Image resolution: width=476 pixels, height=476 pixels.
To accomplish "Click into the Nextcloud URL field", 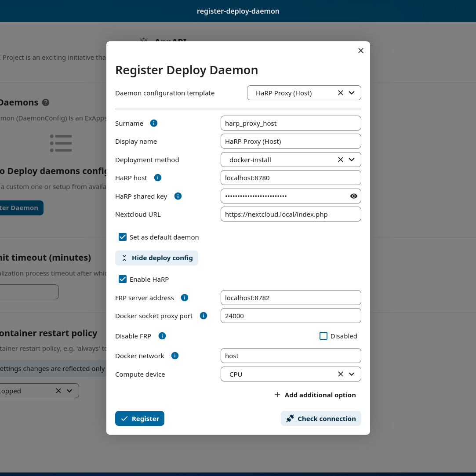I will click(x=291, y=214).
